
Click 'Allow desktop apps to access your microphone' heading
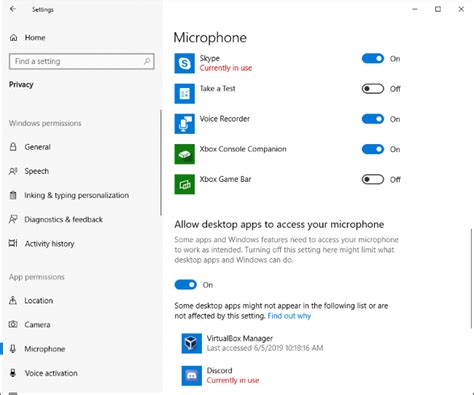279,224
